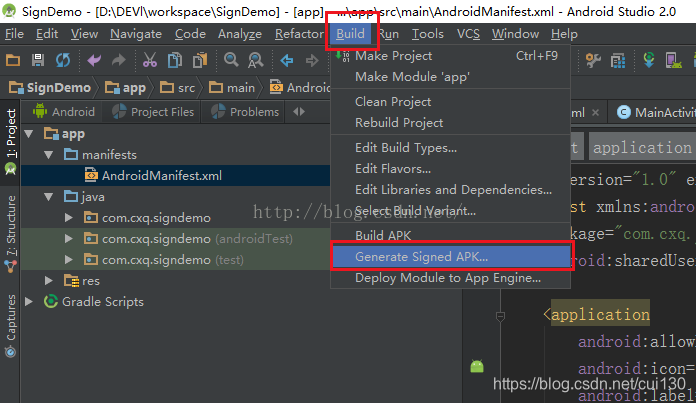Viewport: 696px width, 403px height.
Task: Open the Navigate menu
Action: tap(136, 34)
